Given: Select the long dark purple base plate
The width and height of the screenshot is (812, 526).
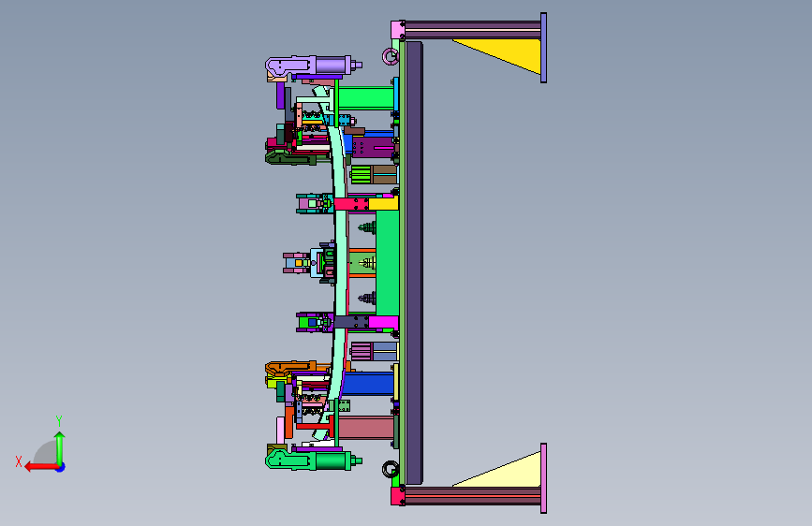Looking at the screenshot, I should click(414, 263).
